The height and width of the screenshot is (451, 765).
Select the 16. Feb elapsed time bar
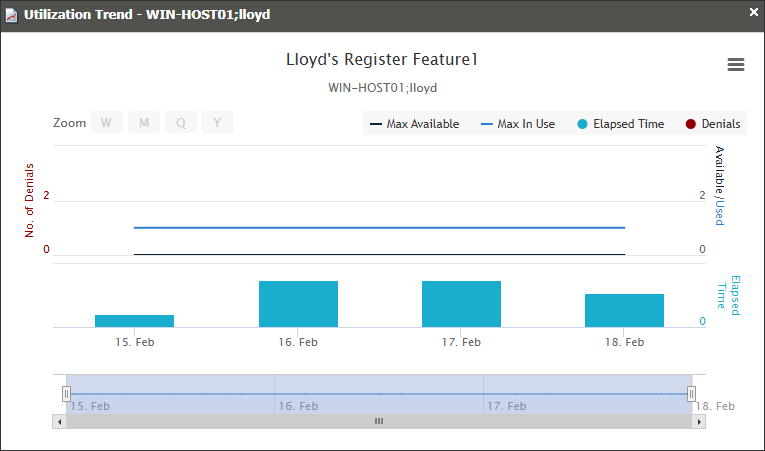point(298,304)
